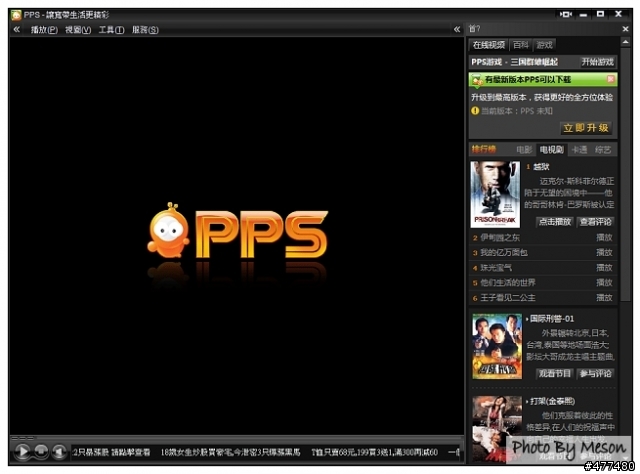Image resolution: width=640 pixels, height=474 pixels.
Task: Click the PPS logo in video area
Action: click(238, 231)
